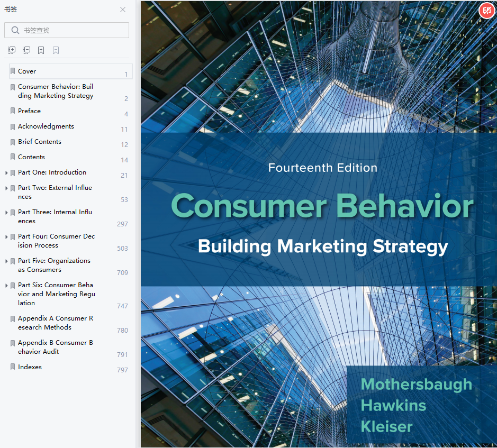Viewport: 497px width, 448px height.
Task: Click the cover page image
Action: tap(319, 224)
